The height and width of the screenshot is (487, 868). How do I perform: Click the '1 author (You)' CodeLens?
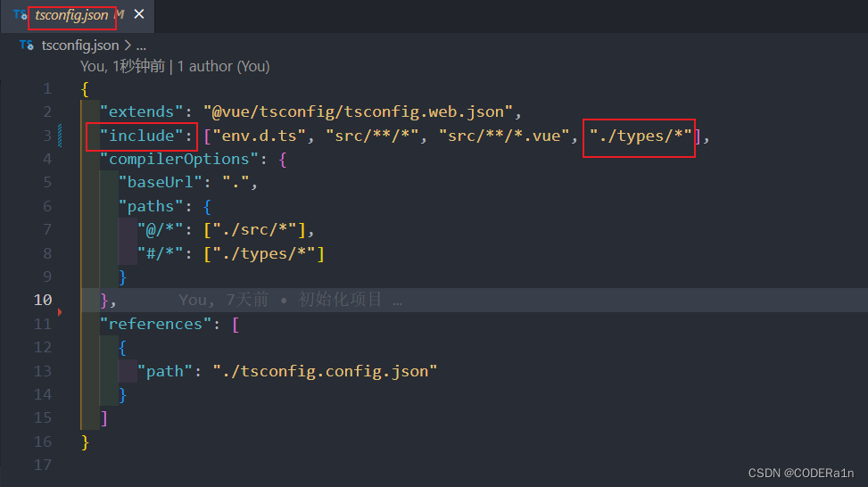[224, 66]
